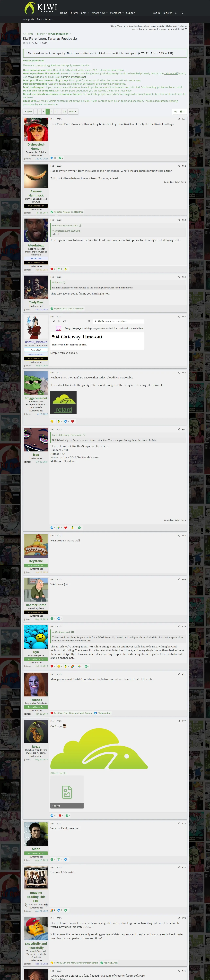The width and height of the screenshot is (210, 980).
Task: Click Frogget-me-not's avatar
Action: (x=36, y=383)
